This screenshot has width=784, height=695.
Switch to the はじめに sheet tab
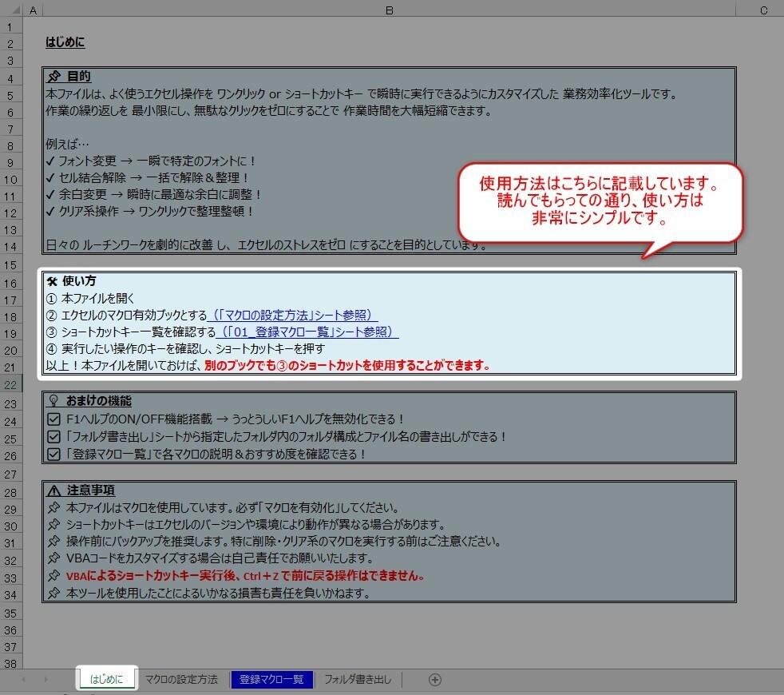click(x=106, y=679)
